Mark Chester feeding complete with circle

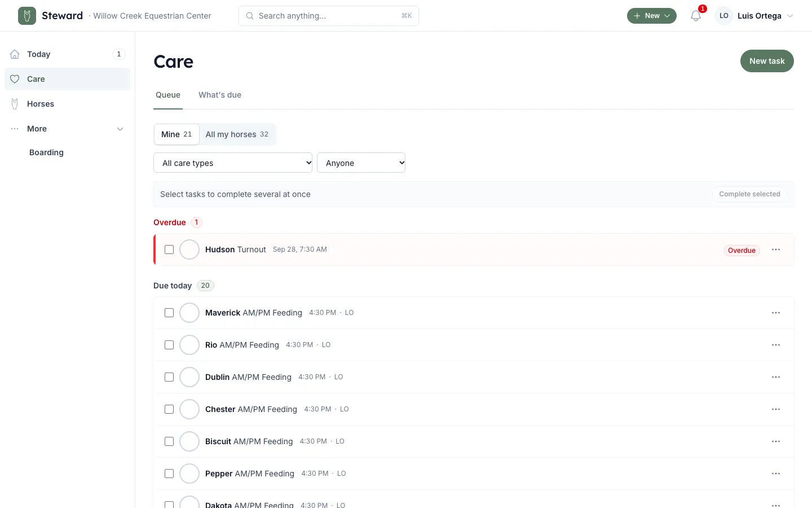189,409
